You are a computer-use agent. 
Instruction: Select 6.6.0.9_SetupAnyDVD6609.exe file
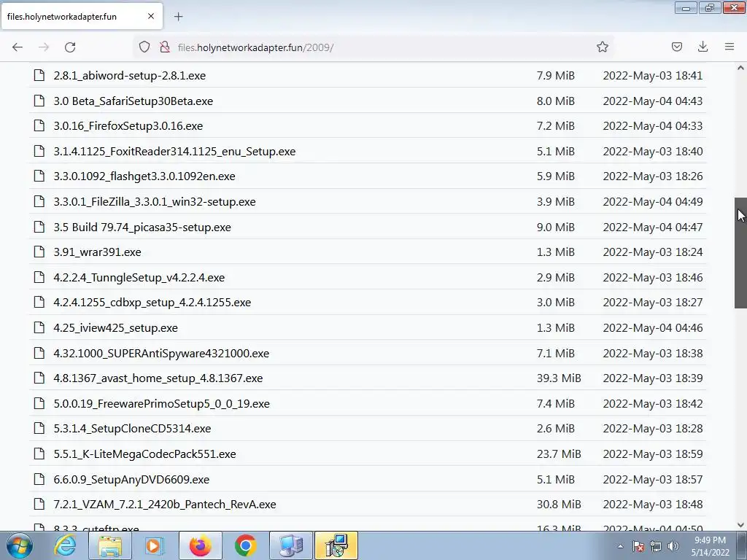[131, 480]
